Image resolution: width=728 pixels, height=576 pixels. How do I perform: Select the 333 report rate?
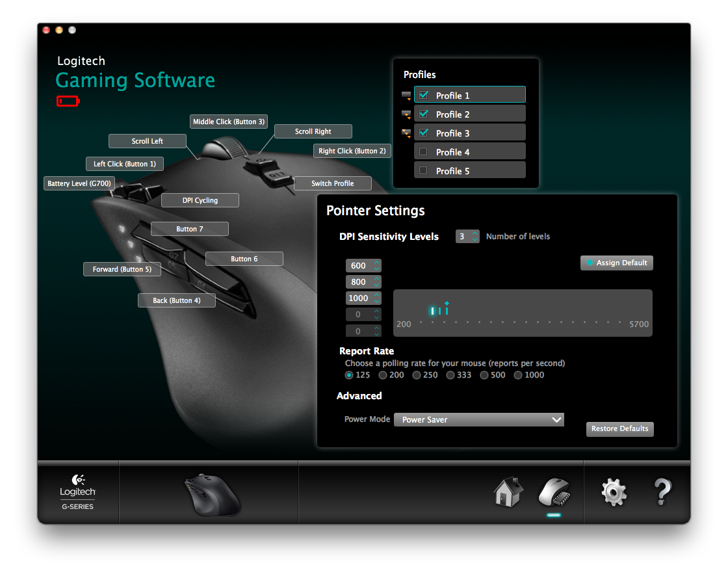450,375
